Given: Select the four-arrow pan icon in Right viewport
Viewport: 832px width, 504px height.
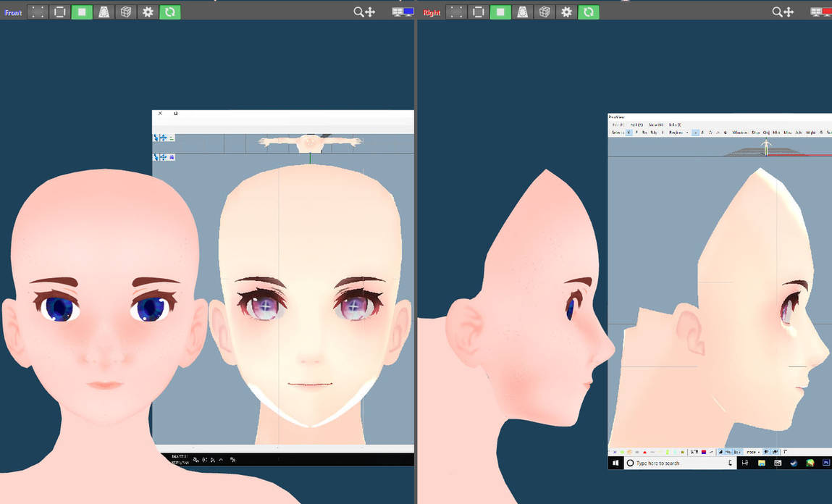Looking at the screenshot, I should pos(789,12).
